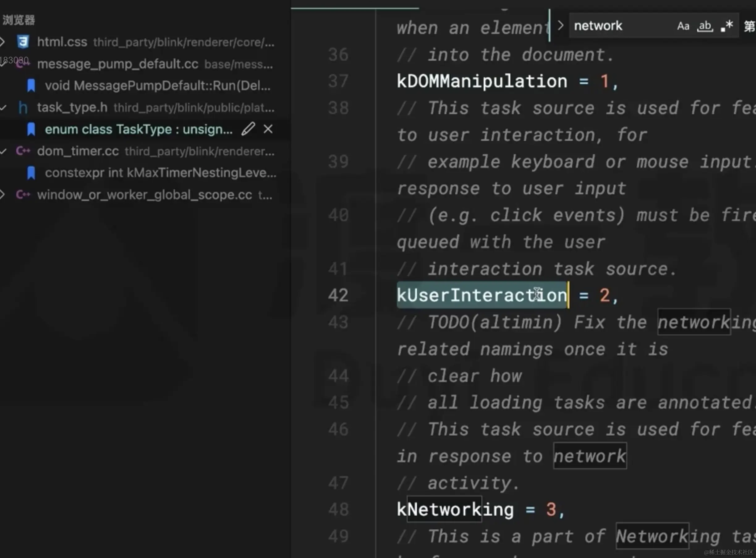Click the C++ icon for window_or_worker_global_scope.cc

point(23,195)
